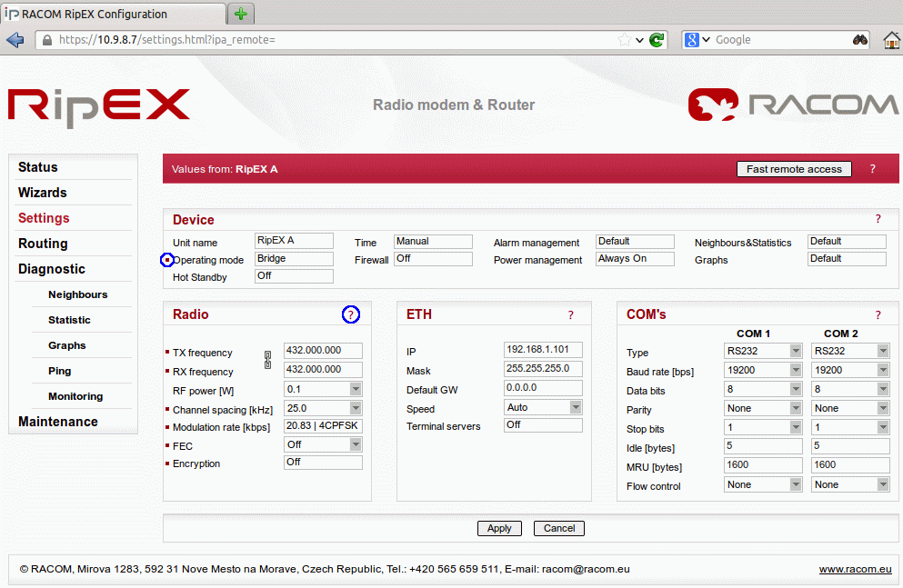Open the COM 2 Baud rate dropdown
Screen dimensions: 903x588
(x=883, y=371)
